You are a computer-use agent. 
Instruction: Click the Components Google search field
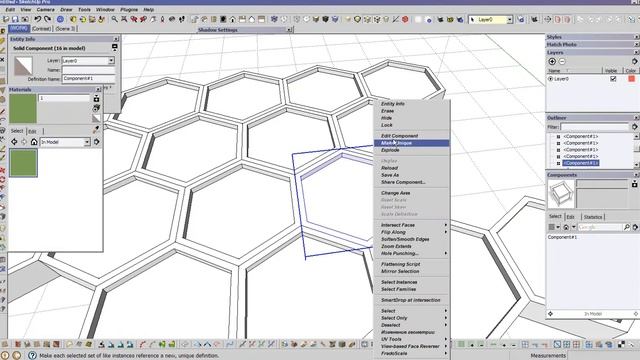(x=600, y=227)
